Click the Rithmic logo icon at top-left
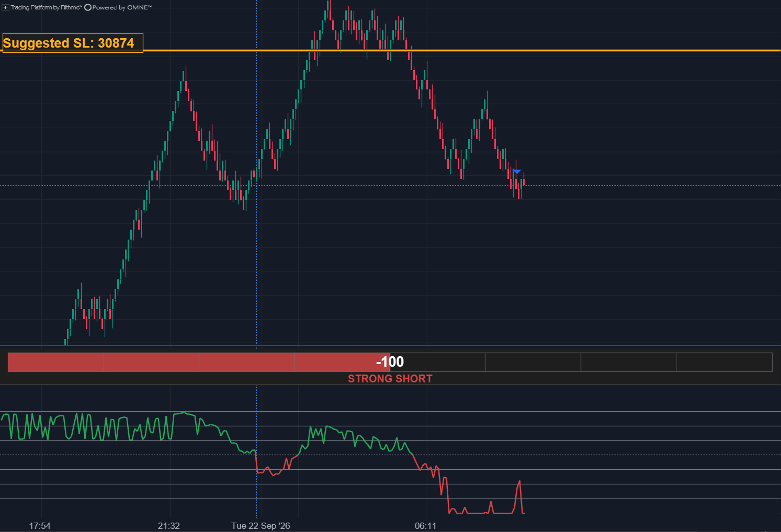781x532 pixels. [6, 7]
